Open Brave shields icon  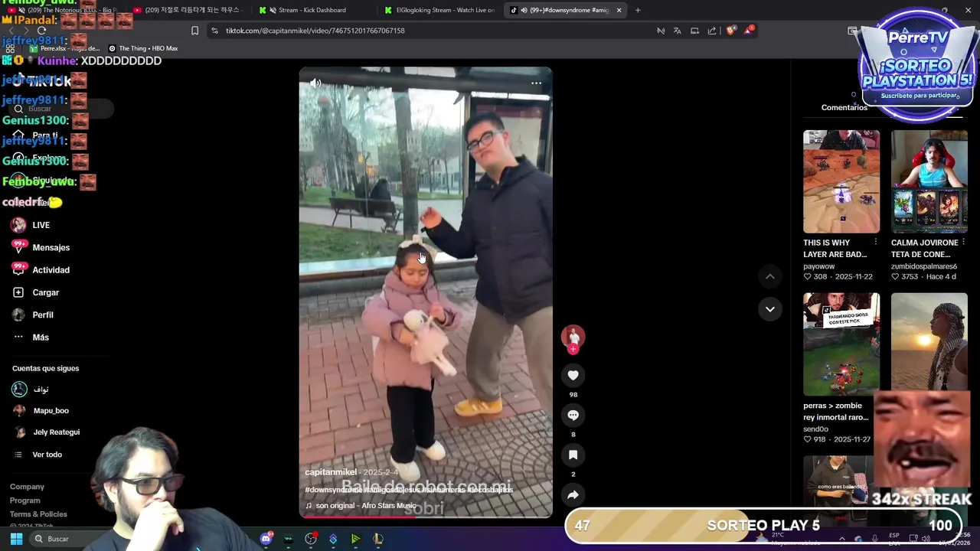coord(730,31)
